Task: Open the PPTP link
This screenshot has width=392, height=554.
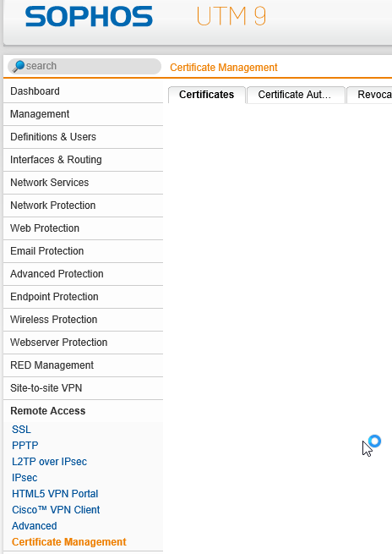Action: tap(25, 446)
